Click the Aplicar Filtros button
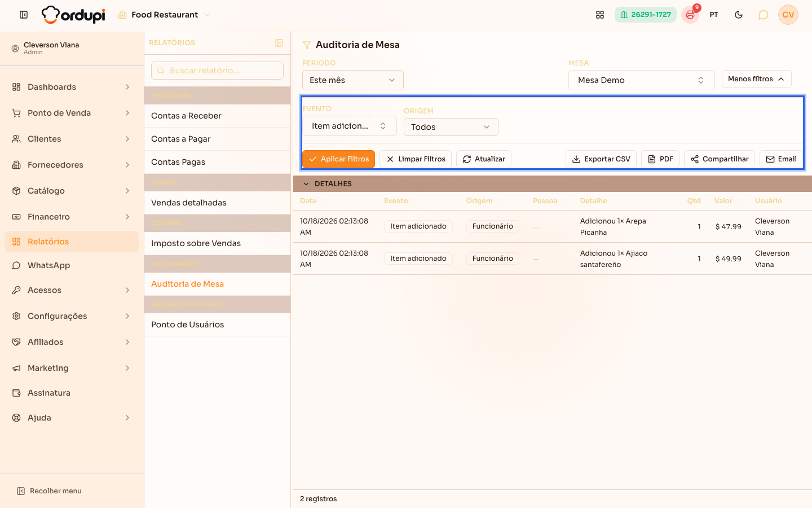 point(338,159)
